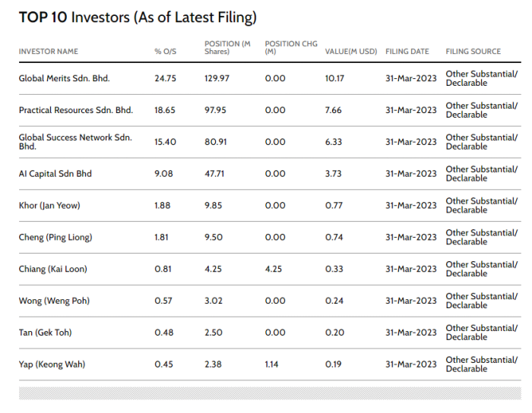Screen dimensions: 532x413
Task: Click the 0.45 % O/S value
Action: 163,364
